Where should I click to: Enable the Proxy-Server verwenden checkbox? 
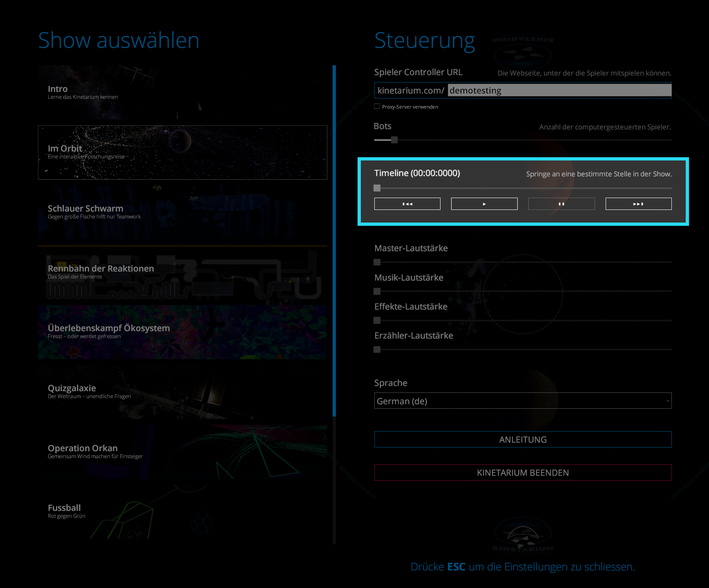click(x=377, y=107)
